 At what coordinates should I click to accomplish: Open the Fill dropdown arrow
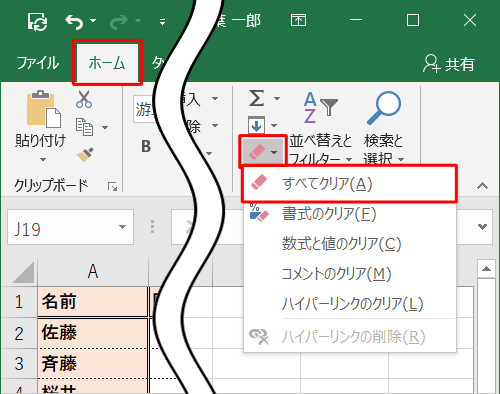click(x=274, y=126)
